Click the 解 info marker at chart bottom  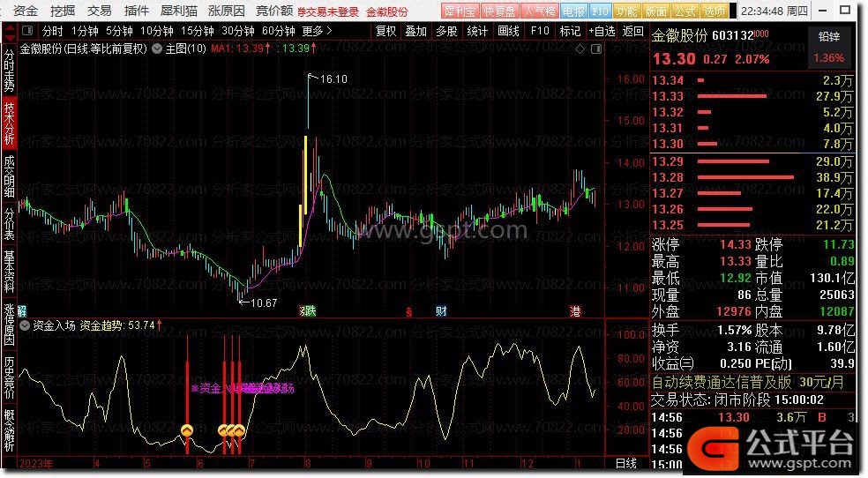(22, 311)
